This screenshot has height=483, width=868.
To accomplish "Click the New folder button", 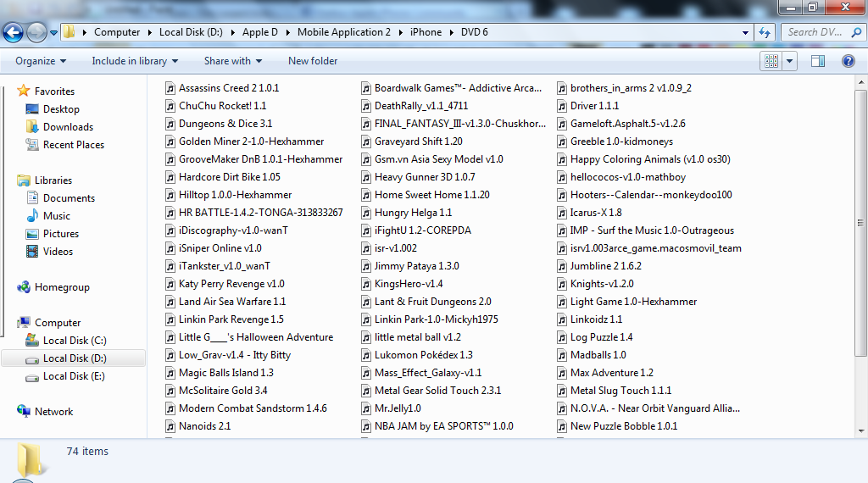I will point(312,61).
